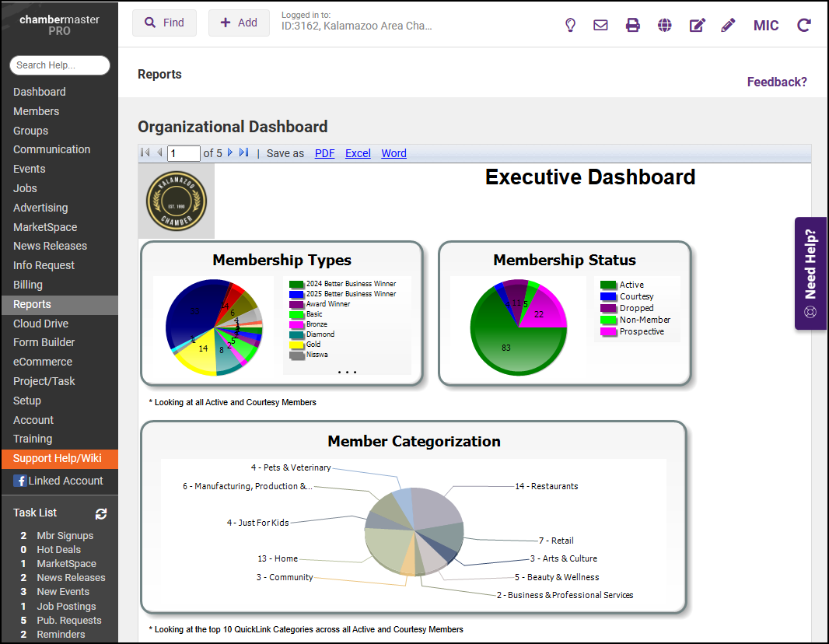This screenshot has height=644, width=829.
Task: Open the Members menu item
Action: click(x=36, y=111)
